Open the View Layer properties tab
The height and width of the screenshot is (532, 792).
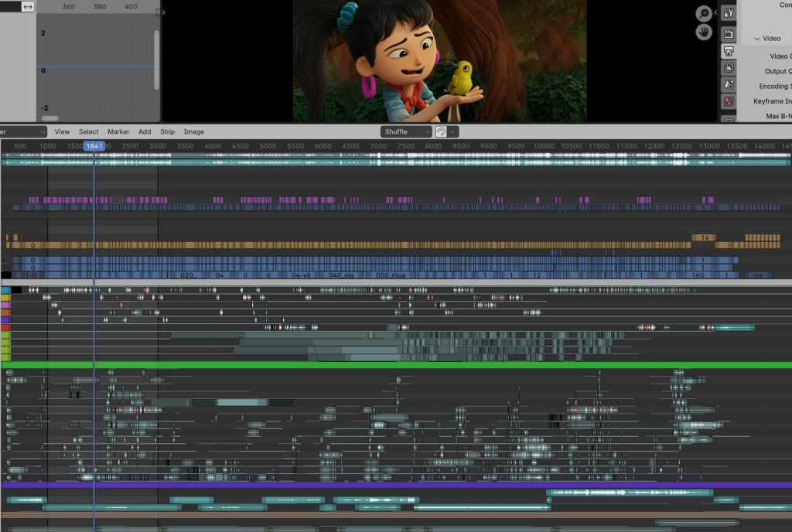pyautogui.click(x=728, y=67)
